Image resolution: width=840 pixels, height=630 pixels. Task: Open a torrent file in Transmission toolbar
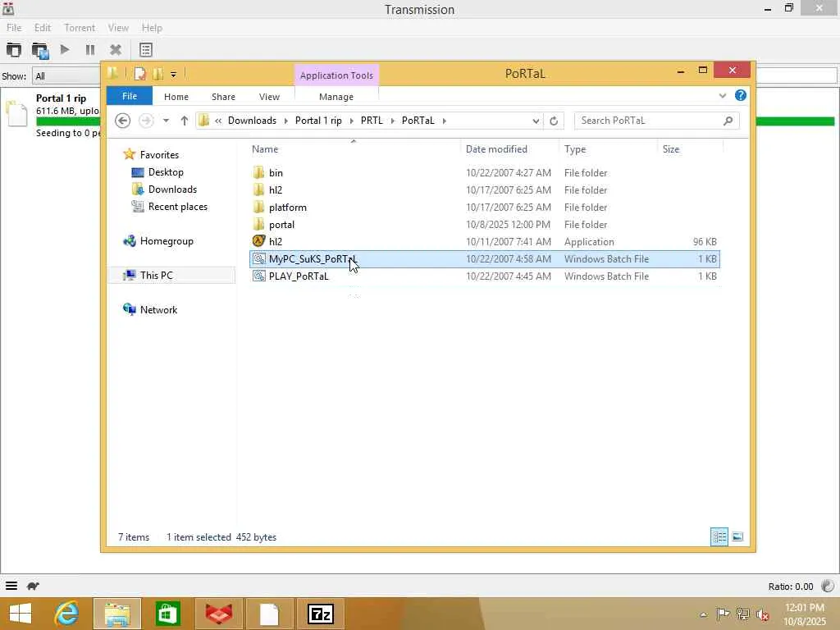pos(14,50)
